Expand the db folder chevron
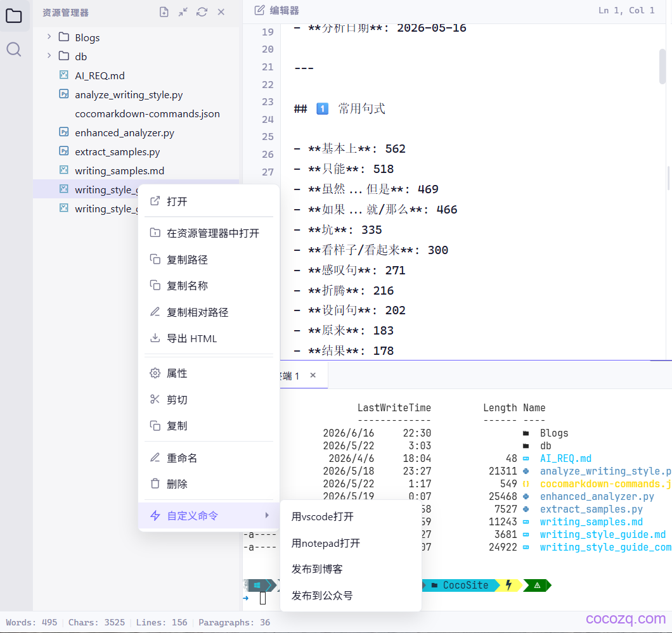 (49, 56)
